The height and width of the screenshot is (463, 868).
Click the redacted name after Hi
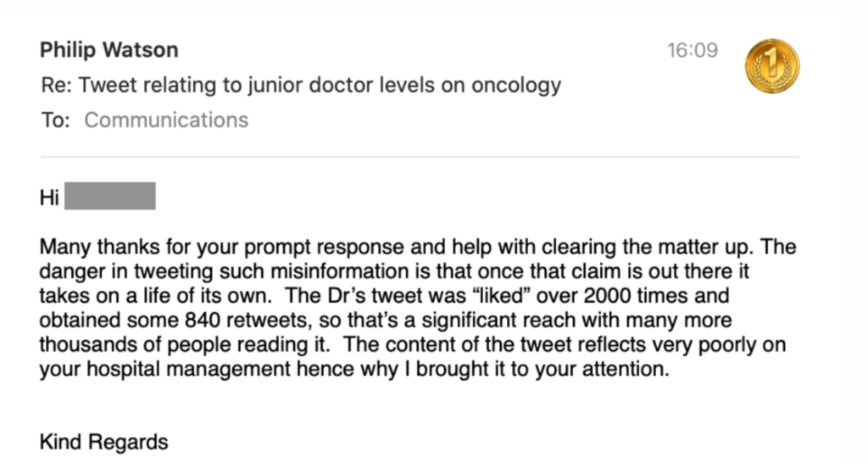110,196
